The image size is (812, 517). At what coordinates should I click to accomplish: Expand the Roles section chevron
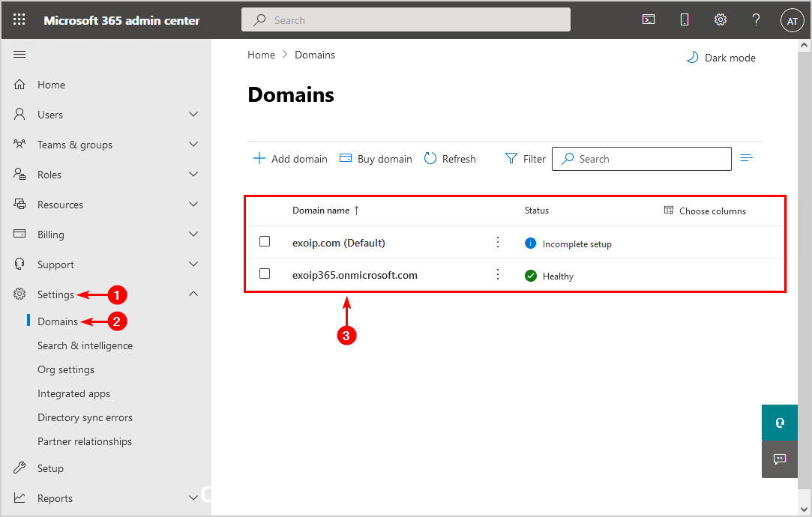(193, 175)
